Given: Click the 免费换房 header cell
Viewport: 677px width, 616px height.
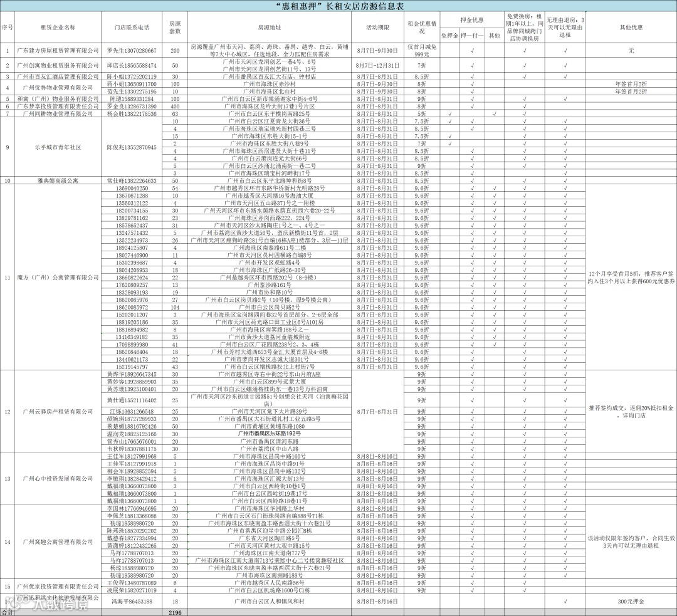Looking at the screenshot, I should pyautogui.click(x=525, y=27).
